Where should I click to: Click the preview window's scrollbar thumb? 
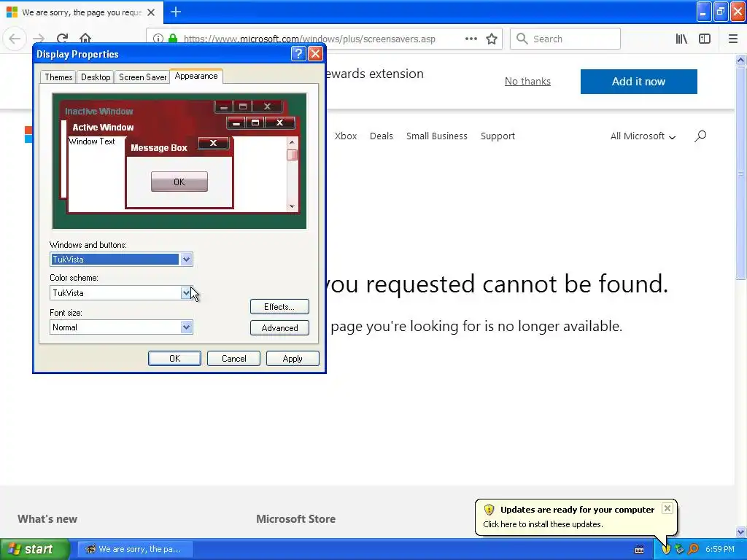pyautogui.click(x=292, y=155)
